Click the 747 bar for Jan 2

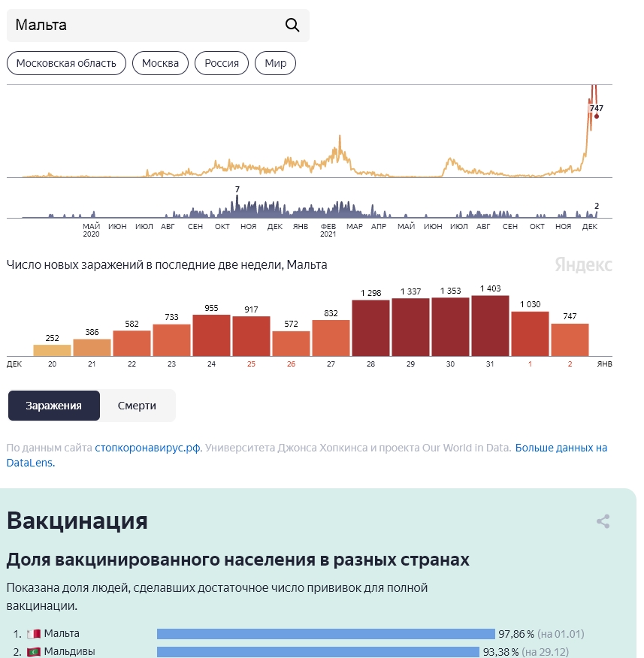[x=570, y=340]
